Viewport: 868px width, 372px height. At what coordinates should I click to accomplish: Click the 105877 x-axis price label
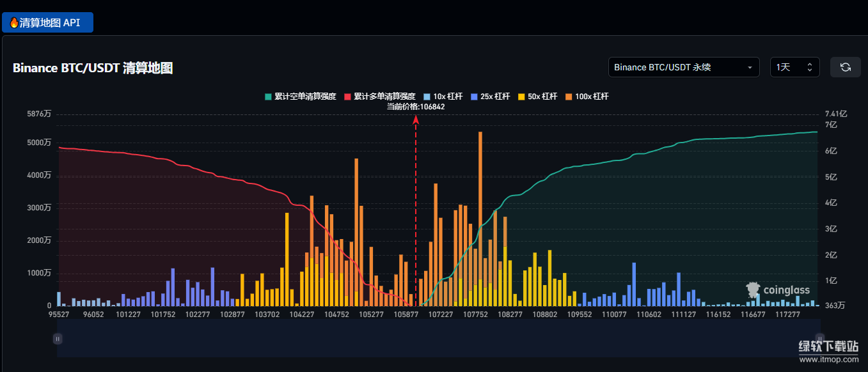(406, 314)
